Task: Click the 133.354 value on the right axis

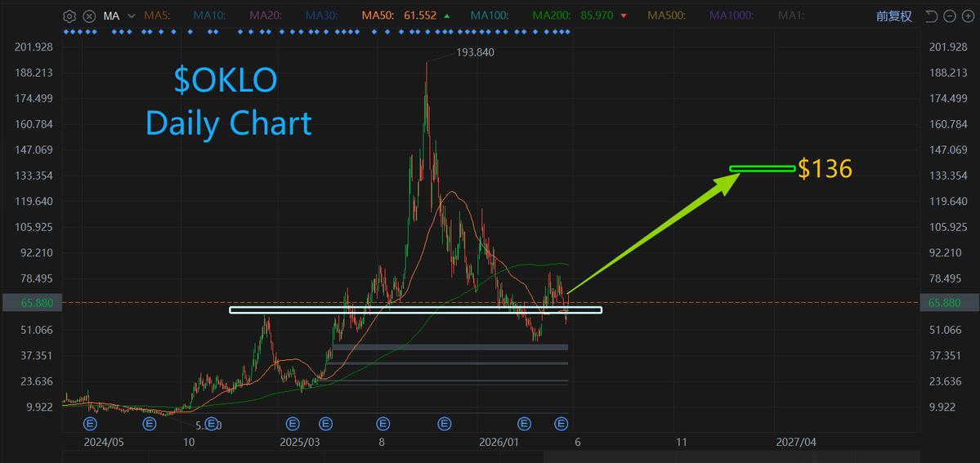Action: (947, 176)
